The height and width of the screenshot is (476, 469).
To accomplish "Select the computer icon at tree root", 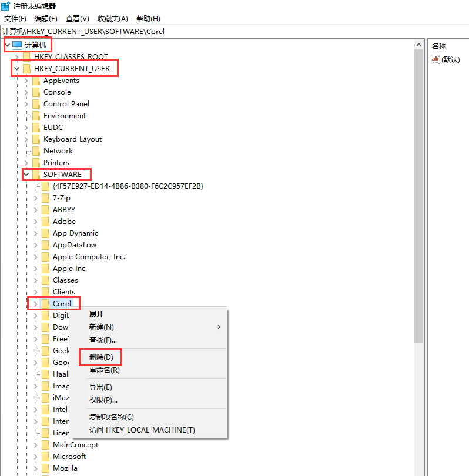I will point(17,45).
